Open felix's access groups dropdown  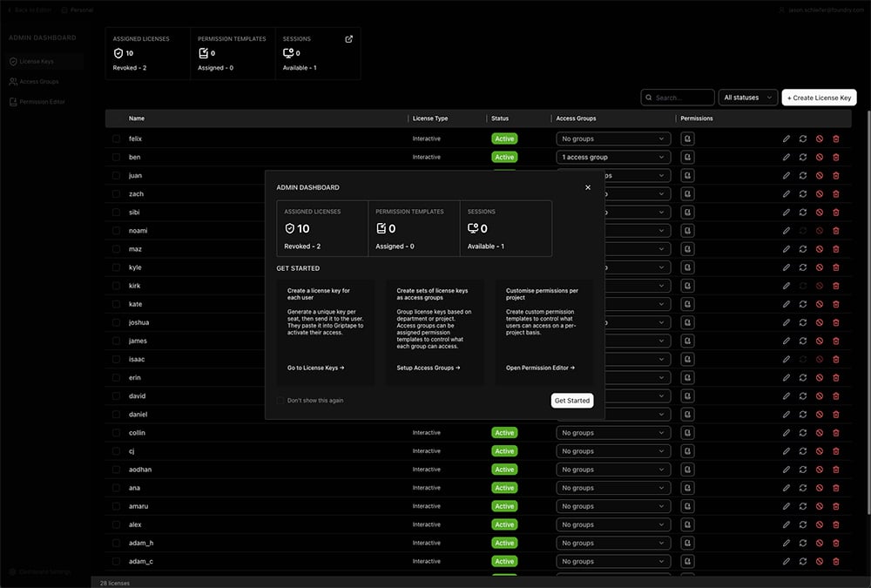pyautogui.click(x=613, y=139)
